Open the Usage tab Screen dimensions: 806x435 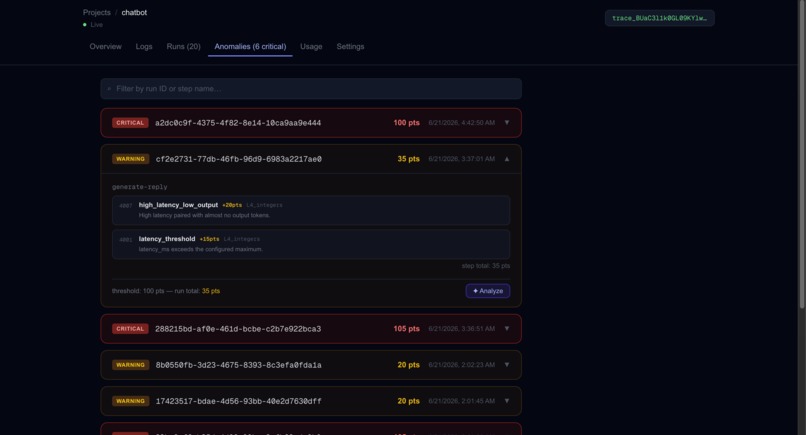311,46
